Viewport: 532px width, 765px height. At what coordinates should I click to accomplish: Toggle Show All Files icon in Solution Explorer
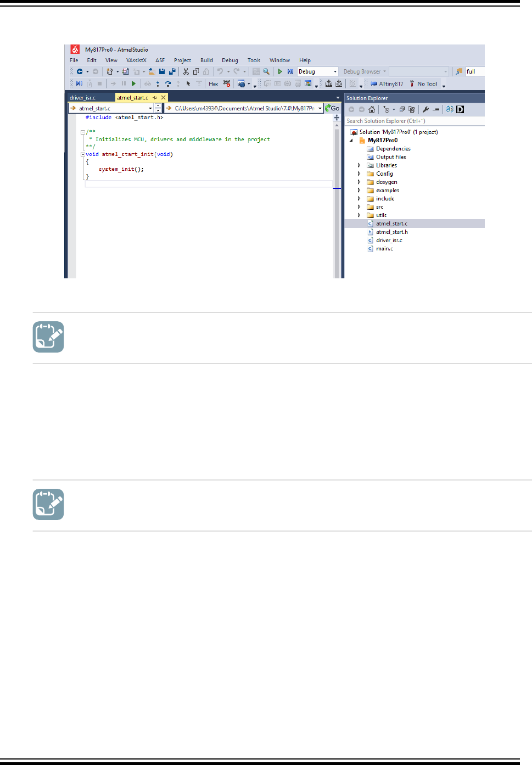412,109
